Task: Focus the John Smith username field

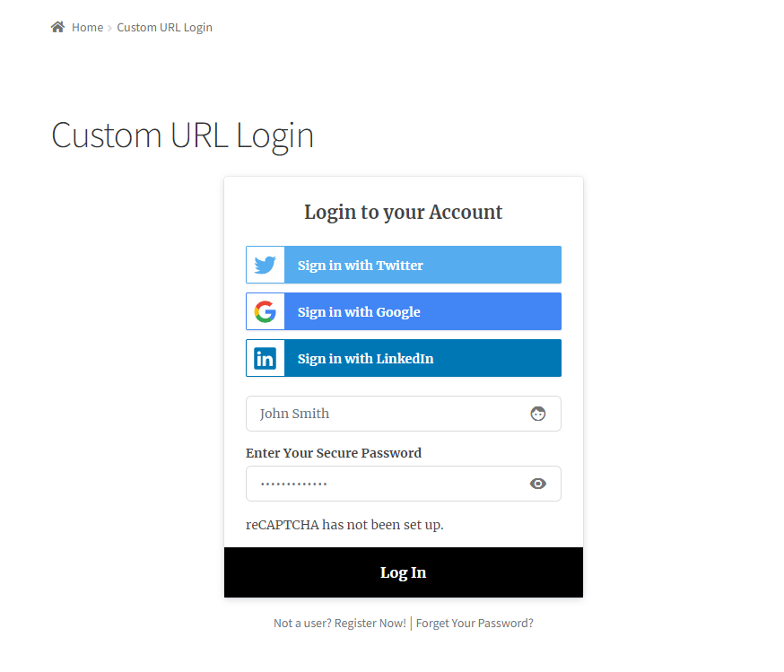Action: tap(404, 414)
